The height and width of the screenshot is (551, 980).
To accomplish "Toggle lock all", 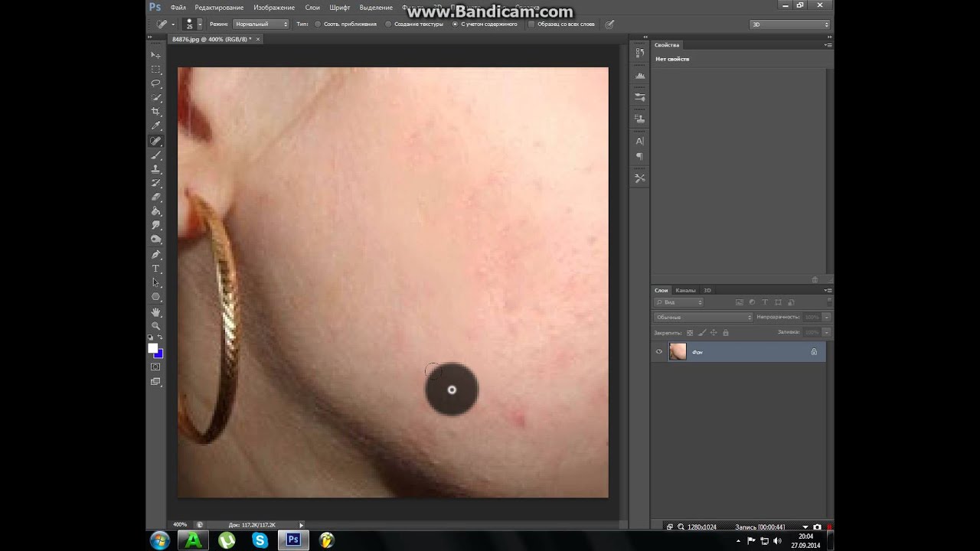I will point(726,333).
